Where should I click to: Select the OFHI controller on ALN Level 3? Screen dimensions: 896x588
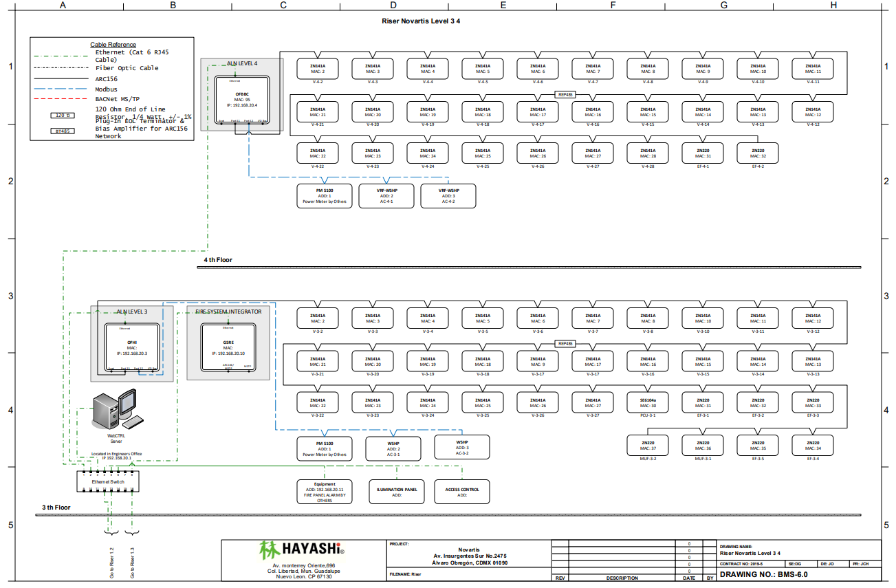coord(132,347)
